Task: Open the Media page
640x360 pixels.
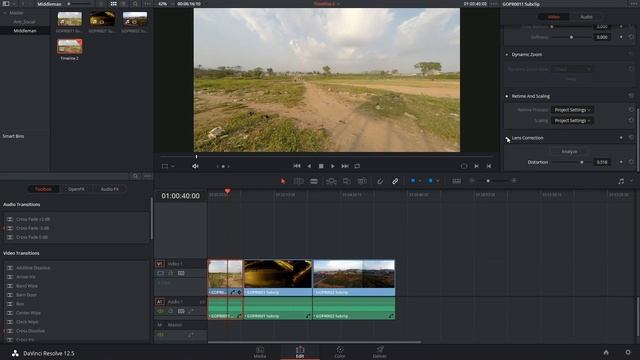Action: point(260,352)
